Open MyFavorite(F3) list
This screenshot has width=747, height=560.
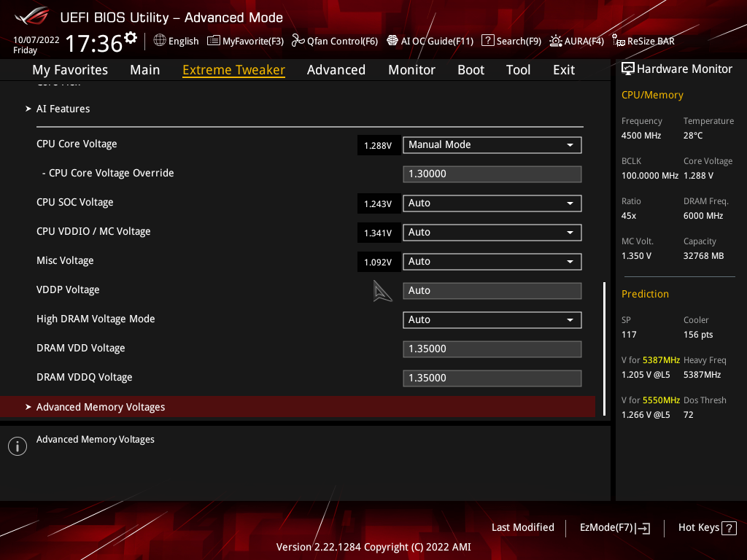245,41
